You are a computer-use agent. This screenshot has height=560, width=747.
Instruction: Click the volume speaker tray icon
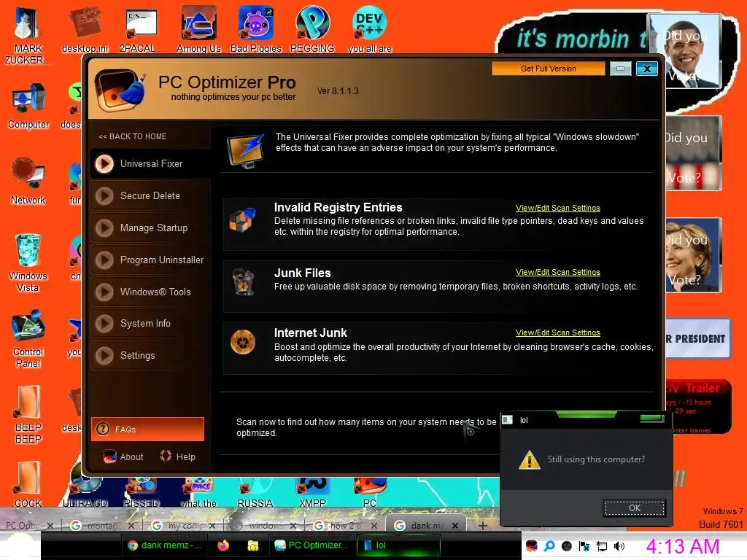[619, 546]
